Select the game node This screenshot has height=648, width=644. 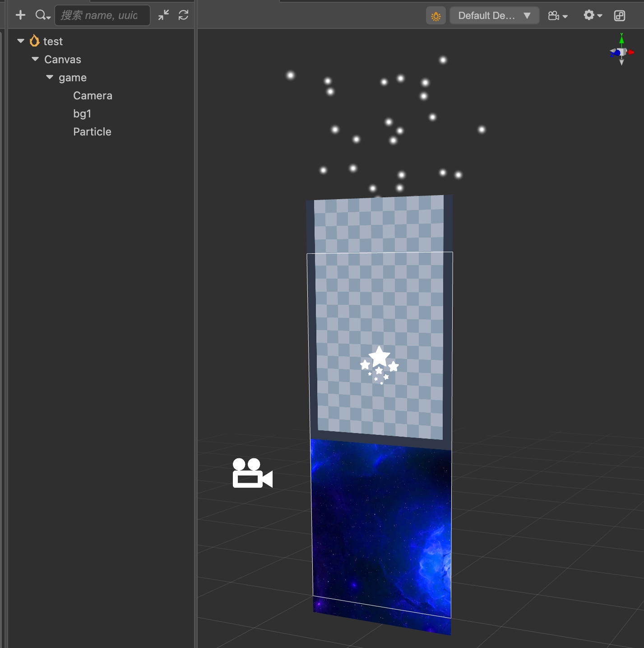pyautogui.click(x=73, y=78)
